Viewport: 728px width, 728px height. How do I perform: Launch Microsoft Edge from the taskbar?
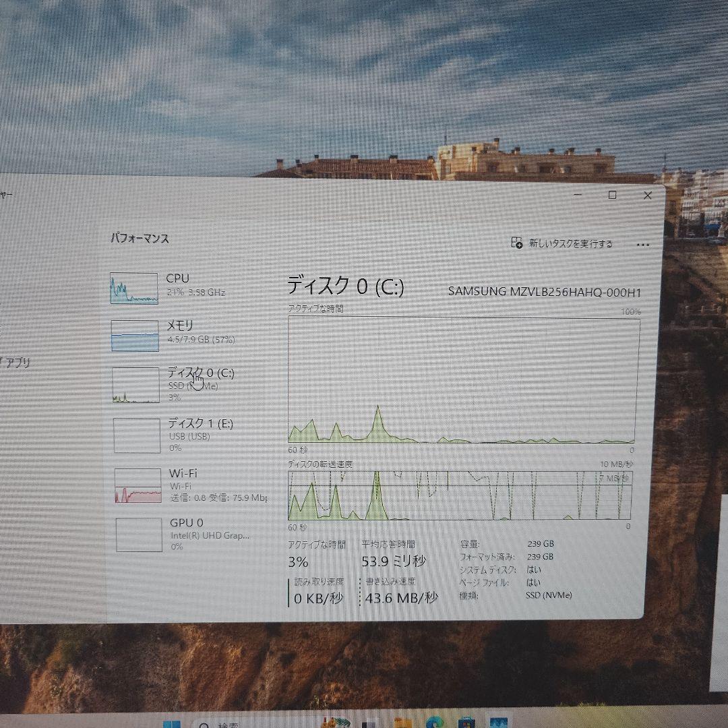coord(433,724)
